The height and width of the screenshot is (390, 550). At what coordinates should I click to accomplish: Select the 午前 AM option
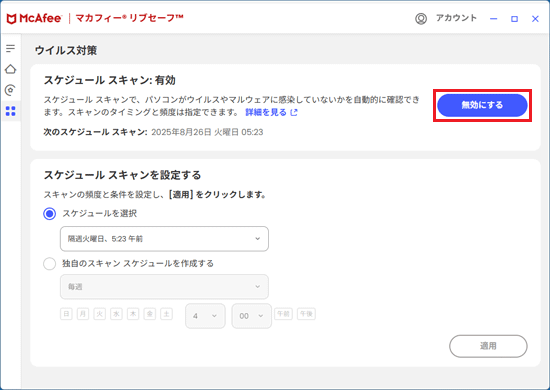pyautogui.click(x=283, y=314)
